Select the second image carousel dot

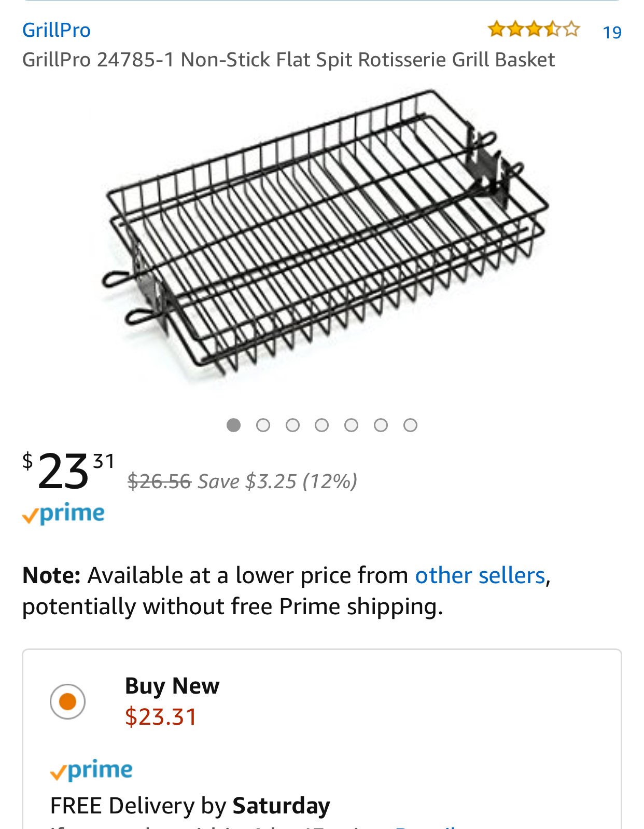point(263,425)
